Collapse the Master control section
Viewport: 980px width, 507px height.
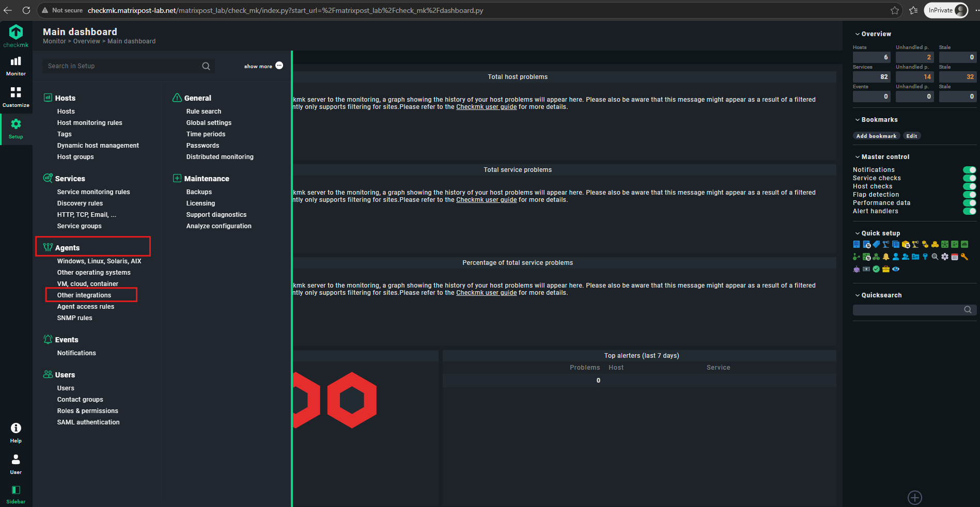click(x=858, y=157)
